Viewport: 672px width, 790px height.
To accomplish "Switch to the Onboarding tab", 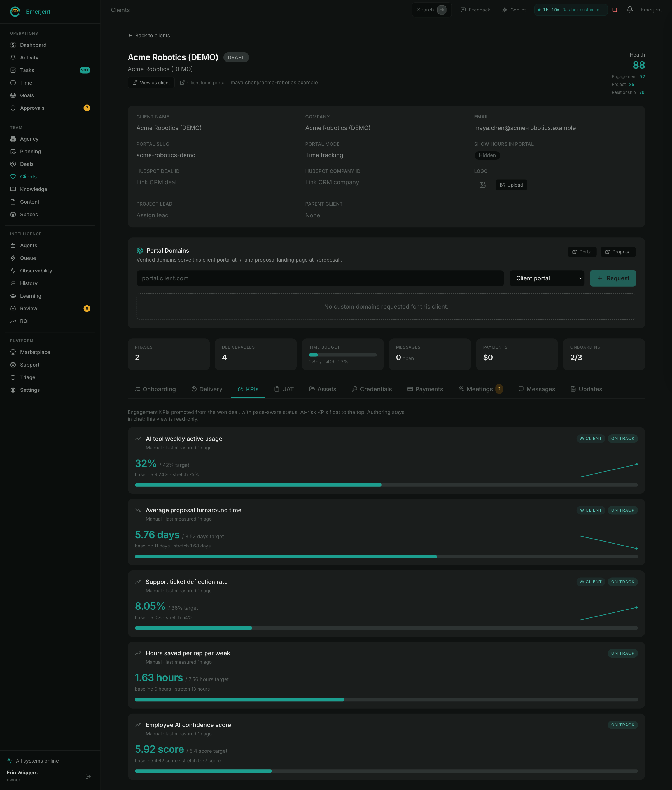I will [155, 389].
